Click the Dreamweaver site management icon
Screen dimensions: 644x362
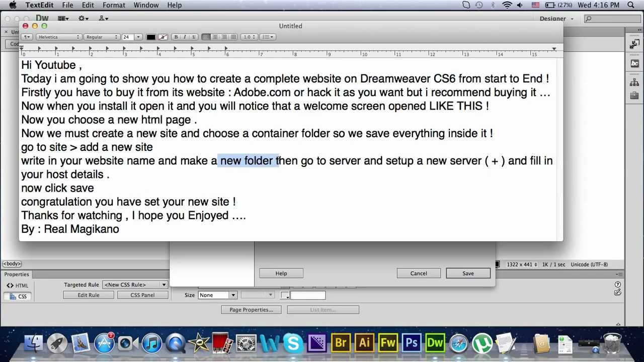103,19
